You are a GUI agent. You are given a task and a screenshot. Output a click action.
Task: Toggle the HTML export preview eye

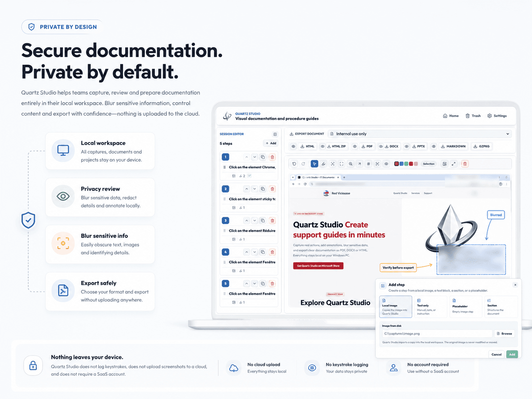[293, 146]
